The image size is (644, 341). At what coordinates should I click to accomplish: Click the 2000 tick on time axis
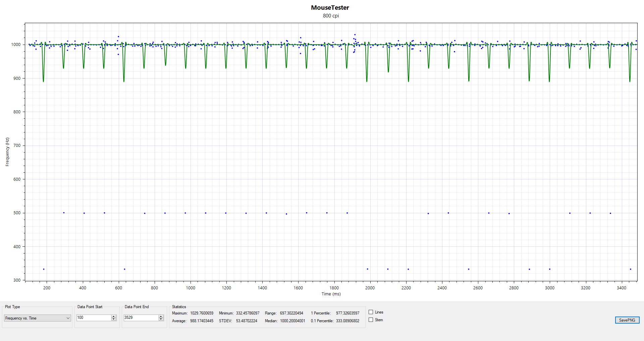point(370,288)
